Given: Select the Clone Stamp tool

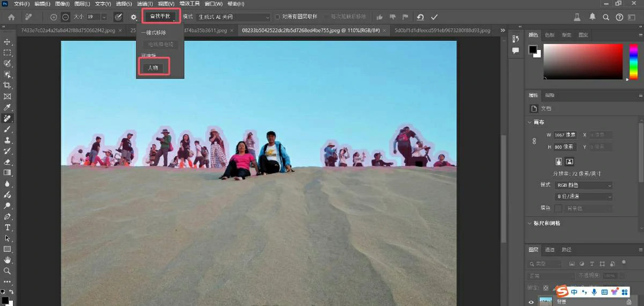Looking at the screenshot, I should tap(7, 140).
